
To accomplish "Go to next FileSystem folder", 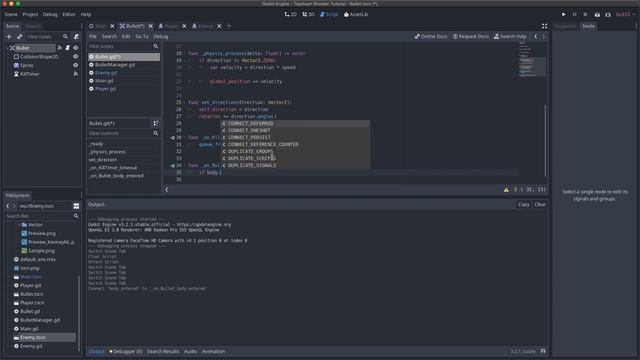I will tap(14, 206).
